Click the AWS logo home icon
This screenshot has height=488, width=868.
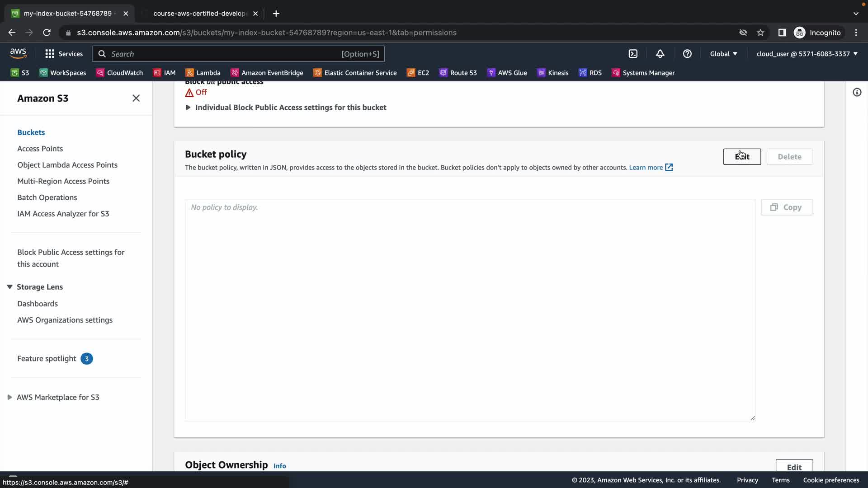18,53
